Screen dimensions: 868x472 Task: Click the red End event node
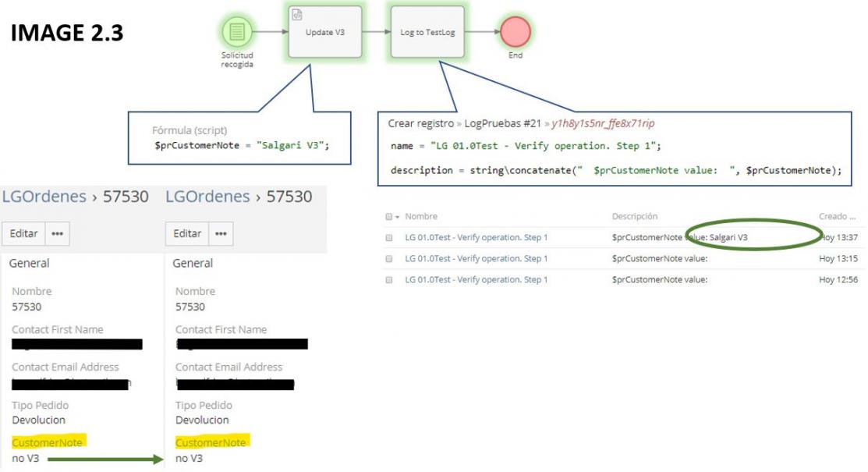tap(515, 31)
